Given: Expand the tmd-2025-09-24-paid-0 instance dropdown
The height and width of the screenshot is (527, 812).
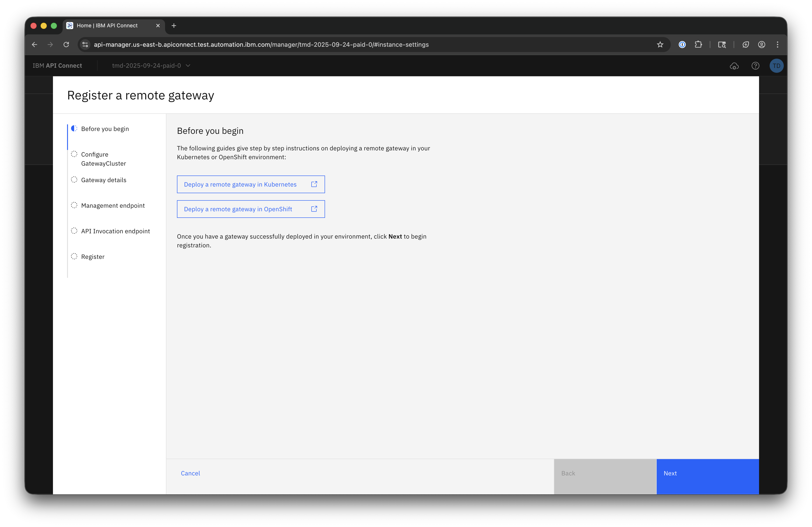Looking at the screenshot, I should (151, 66).
